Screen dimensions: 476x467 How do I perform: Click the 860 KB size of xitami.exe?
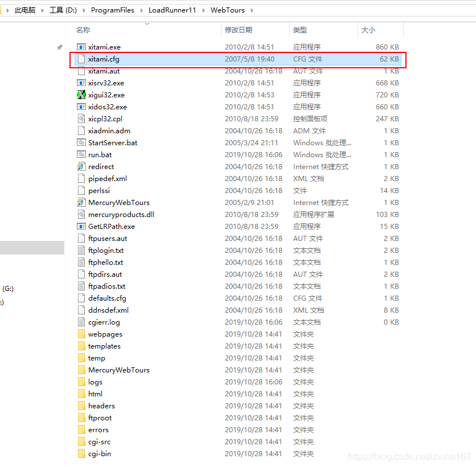click(387, 47)
